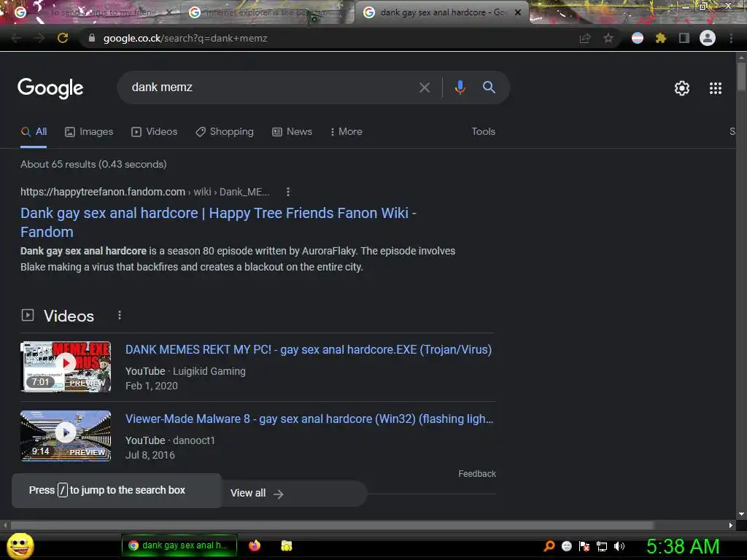Open the Chrome window taskbar button
Viewport: 747px width, 560px height.
tap(179, 545)
